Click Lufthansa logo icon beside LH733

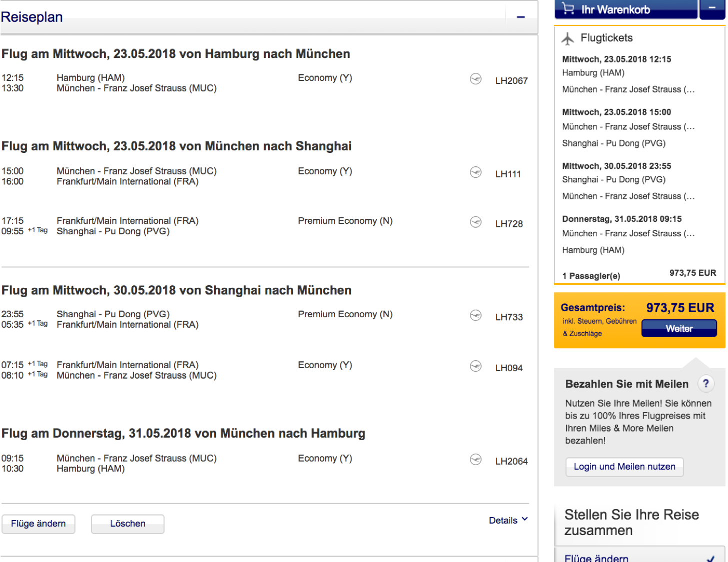pos(475,315)
